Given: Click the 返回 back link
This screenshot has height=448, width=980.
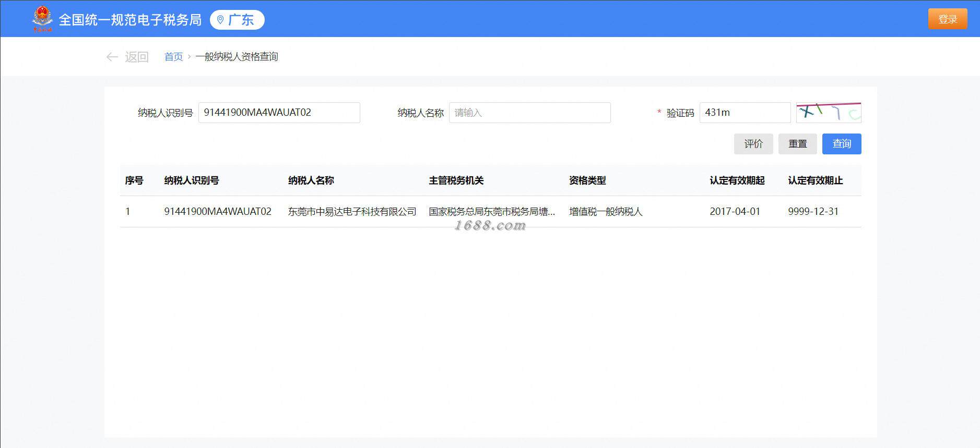Looking at the screenshot, I should click(x=137, y=57).
